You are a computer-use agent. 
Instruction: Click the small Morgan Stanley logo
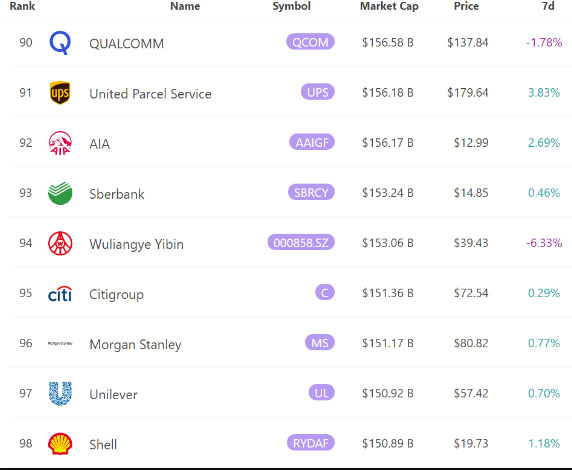coord(60,343)
